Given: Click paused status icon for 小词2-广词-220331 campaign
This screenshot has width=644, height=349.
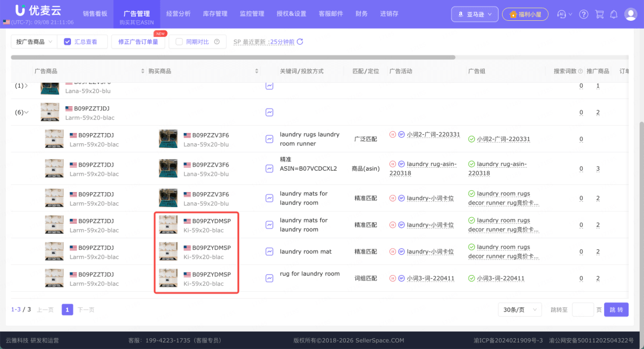Looking at the screenshot, I should click(392, 134).
